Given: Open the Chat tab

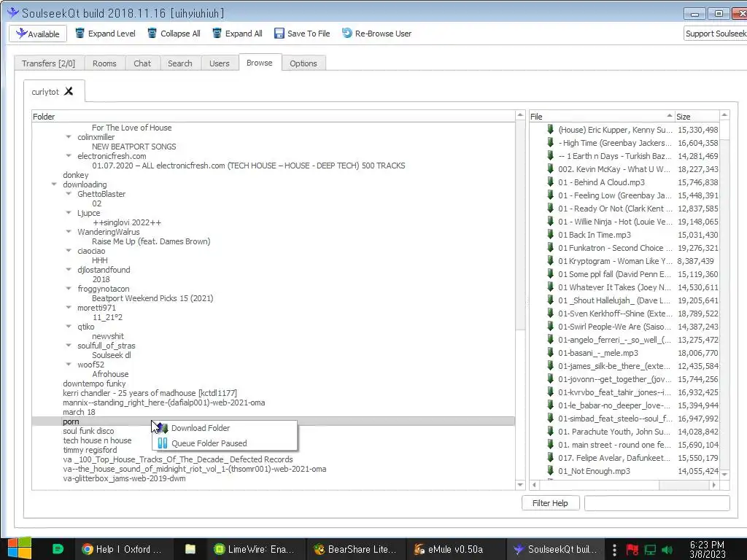Looking at the screenshot, I should click(x=142, y=63).
